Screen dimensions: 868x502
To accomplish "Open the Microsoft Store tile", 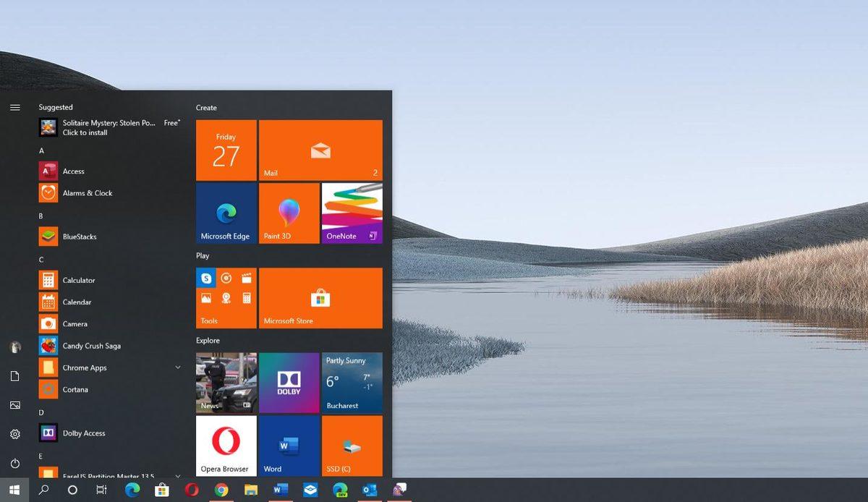I will pos(320,297).
